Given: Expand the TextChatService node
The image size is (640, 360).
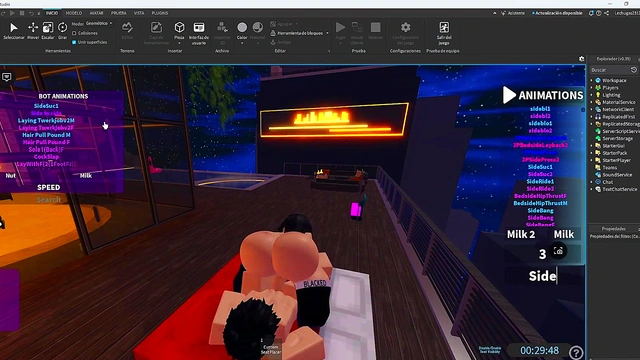Looking at the screenshot, I should click(591, 189).
